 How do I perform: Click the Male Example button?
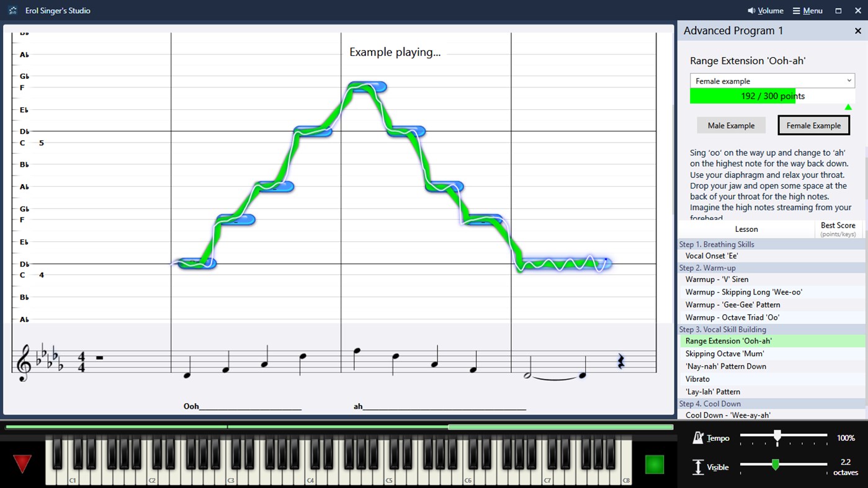point(731,125)
